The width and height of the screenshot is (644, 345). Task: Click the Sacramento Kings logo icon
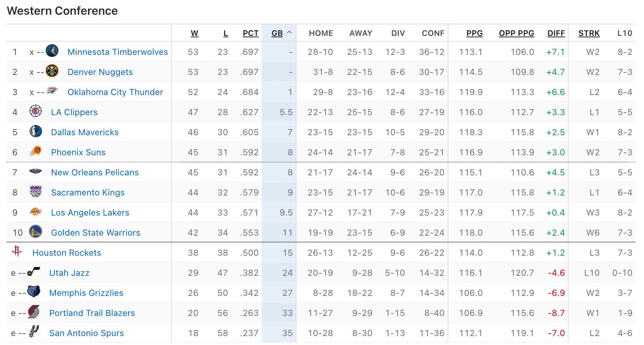pos(36,192)
